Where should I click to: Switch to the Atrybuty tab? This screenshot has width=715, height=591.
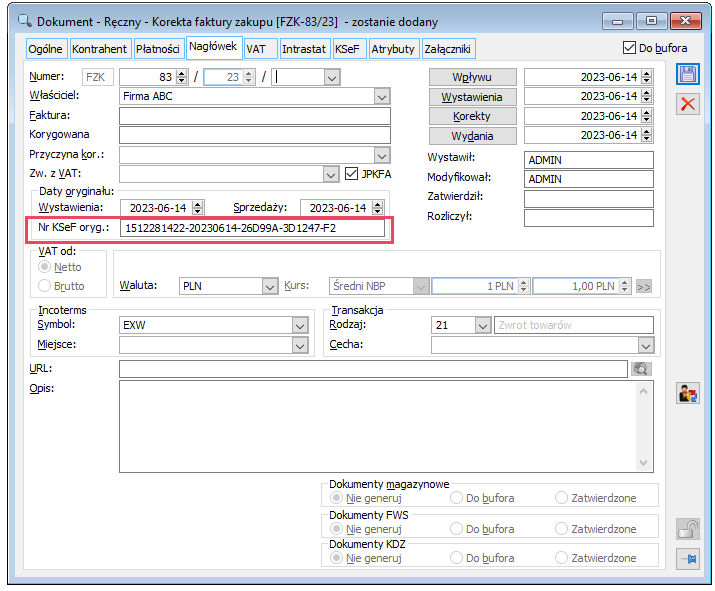[x=393, y=49]
